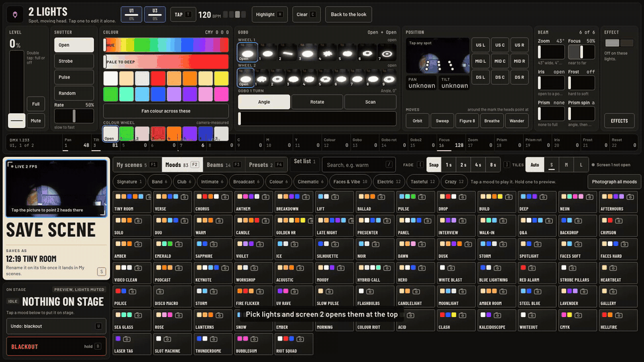Click the Undo: blackout button
644x362 pixels.
pos(56,326)
